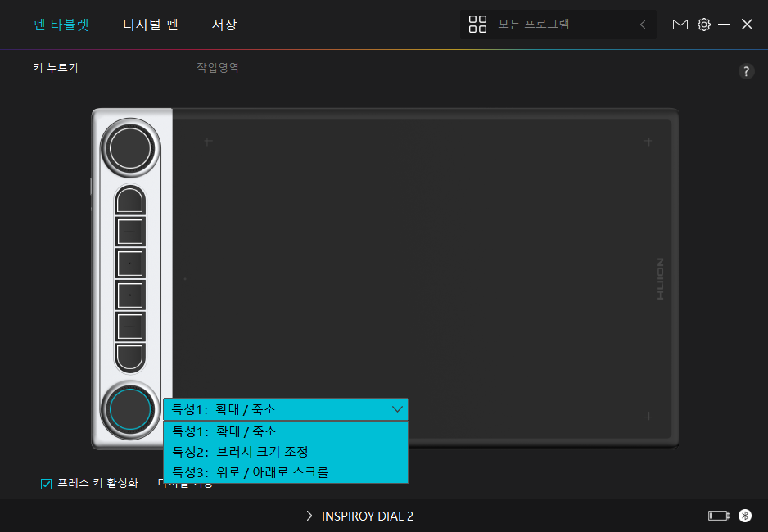Toggle the 프레스 키 활성화 checkbox
This screenshot has width=768, height=532.
coord(47,484)
